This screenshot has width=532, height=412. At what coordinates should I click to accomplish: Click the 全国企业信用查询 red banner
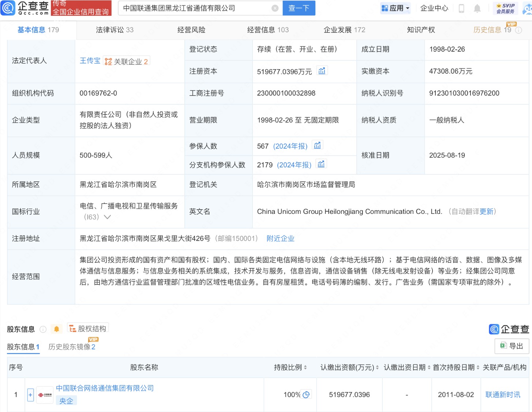[81, 12]
